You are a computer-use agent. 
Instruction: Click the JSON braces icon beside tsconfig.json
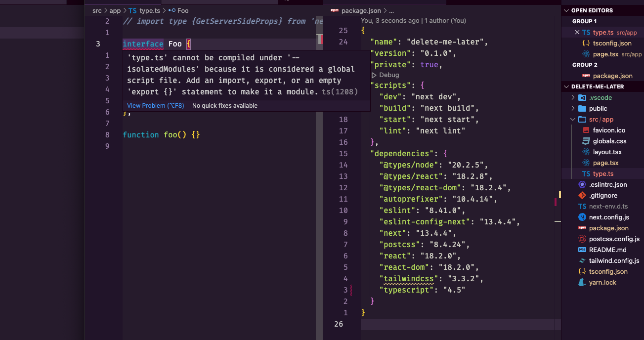[581, 271]
